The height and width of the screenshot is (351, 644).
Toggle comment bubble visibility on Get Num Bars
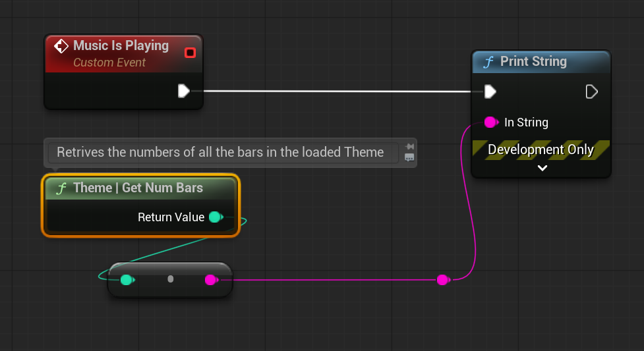coord(409,158)
